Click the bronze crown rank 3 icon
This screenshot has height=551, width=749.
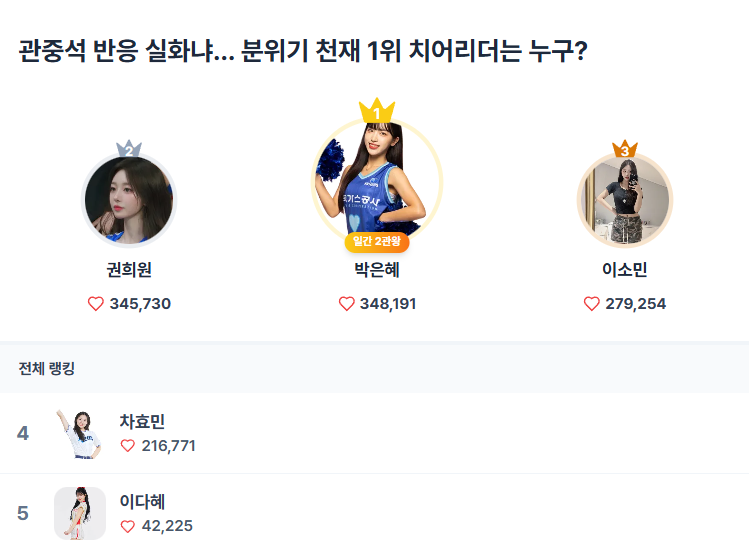pos(625,150)
